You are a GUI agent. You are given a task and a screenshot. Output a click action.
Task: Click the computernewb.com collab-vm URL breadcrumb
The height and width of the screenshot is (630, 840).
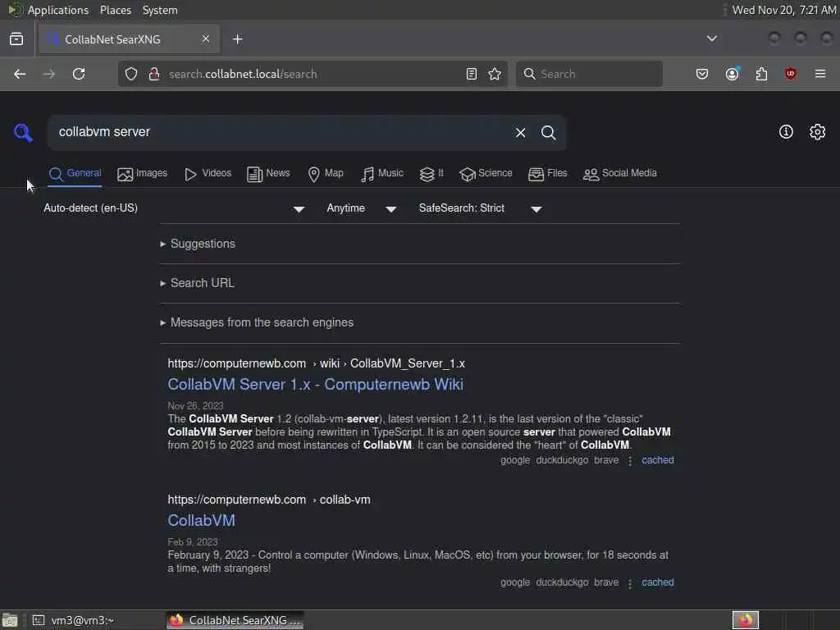(x=269, y=500)
